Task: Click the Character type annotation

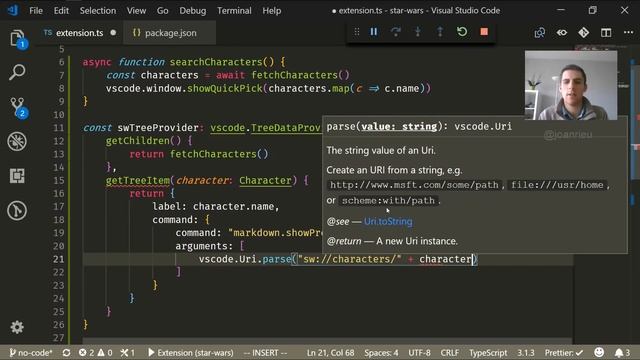Action: (265, 180)
